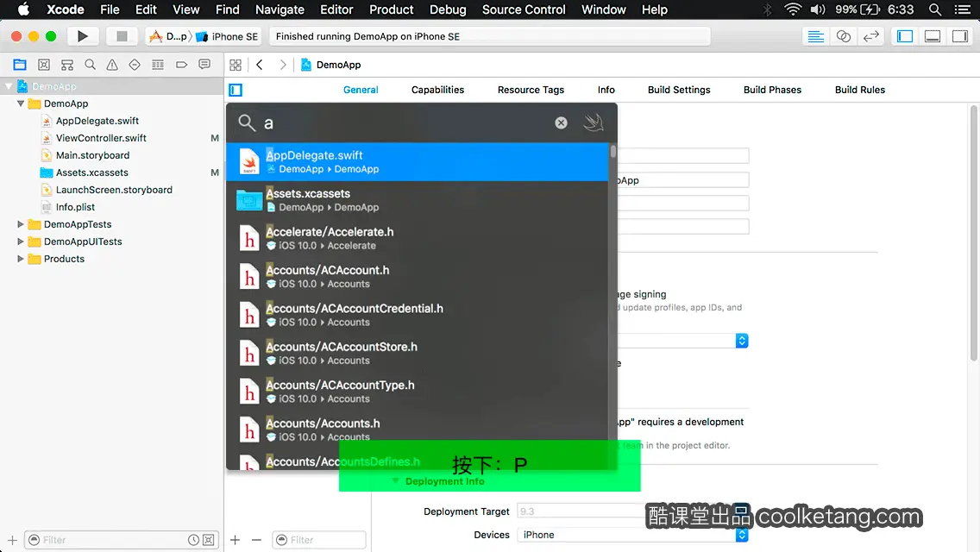
Task: Show only source-controlled files
Action: [209, 540]
